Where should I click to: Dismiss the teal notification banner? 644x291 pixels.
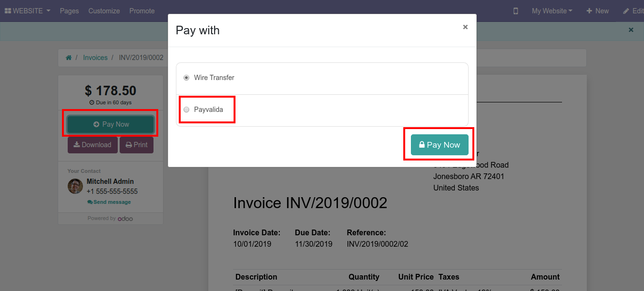631,30
